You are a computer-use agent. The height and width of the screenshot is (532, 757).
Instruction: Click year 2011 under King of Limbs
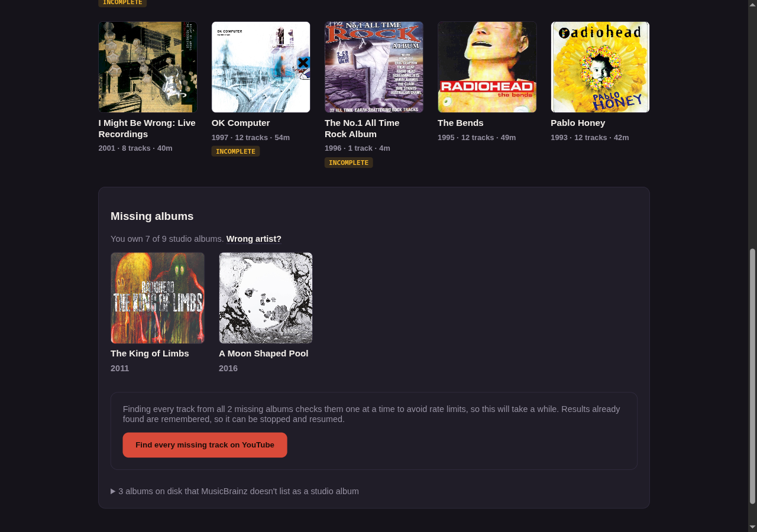[119, 368]
